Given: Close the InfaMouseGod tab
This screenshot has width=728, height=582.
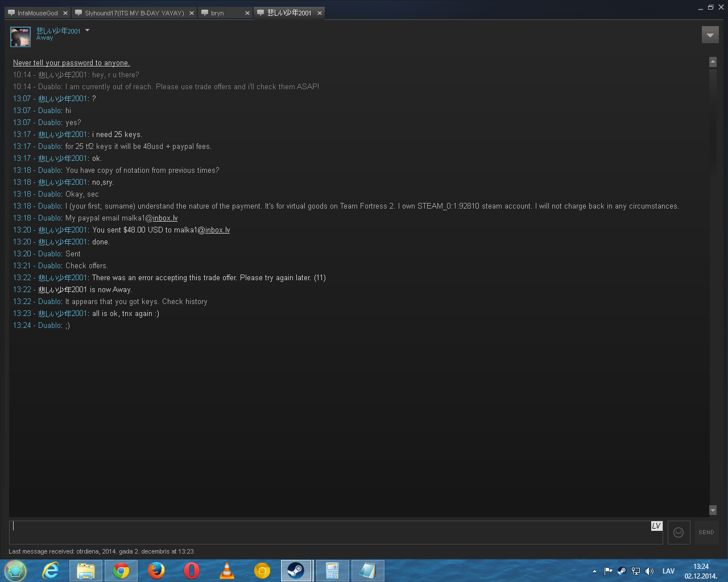Looking at the screenshot, I should (x=65, y=13).
